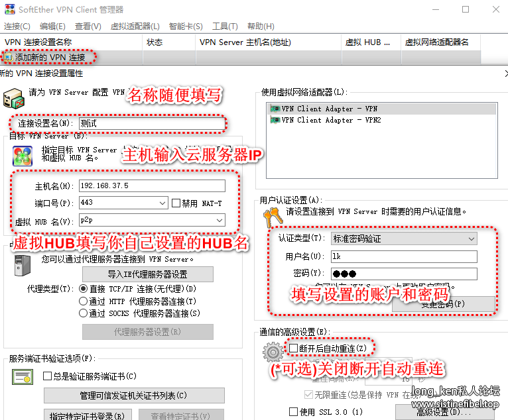The image size is (508, 420).
Task: Open the 工具(T) menu
Action: pos(225,26)
